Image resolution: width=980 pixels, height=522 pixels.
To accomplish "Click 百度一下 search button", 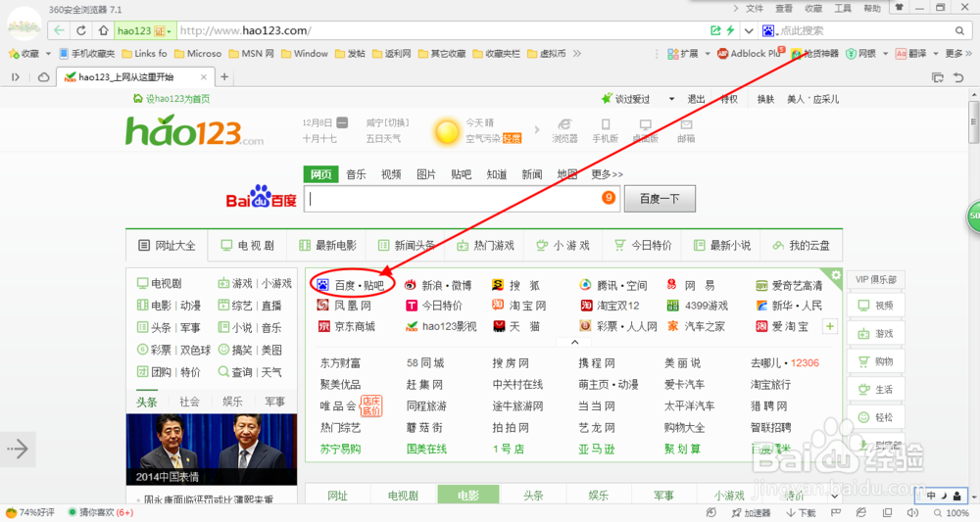I will (660, 199).
